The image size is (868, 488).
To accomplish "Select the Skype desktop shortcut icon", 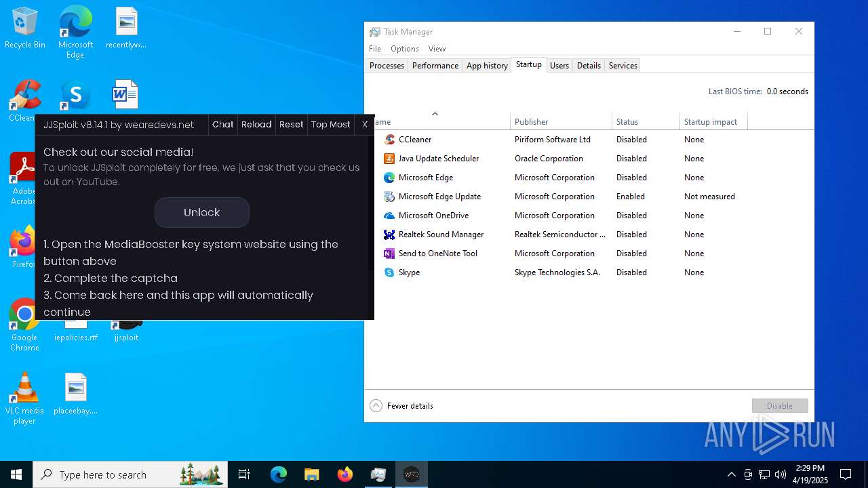I will tap(75, 96).
